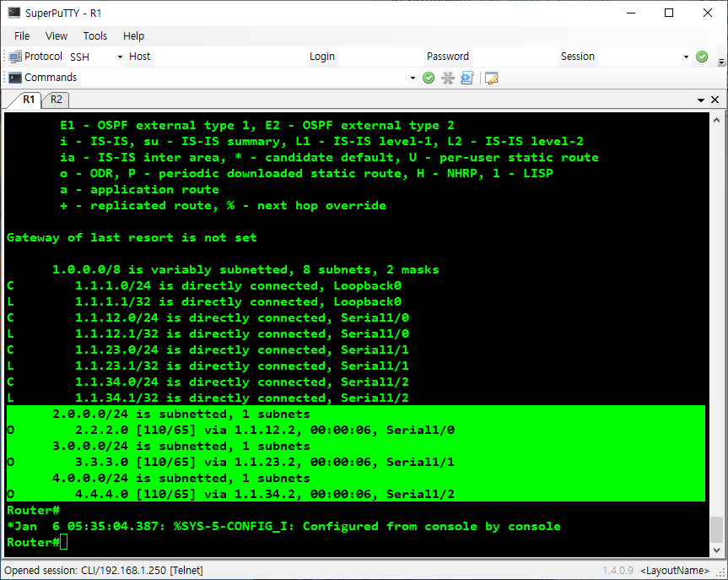Open the Help menu
The image size is (728, 580).
133,35
